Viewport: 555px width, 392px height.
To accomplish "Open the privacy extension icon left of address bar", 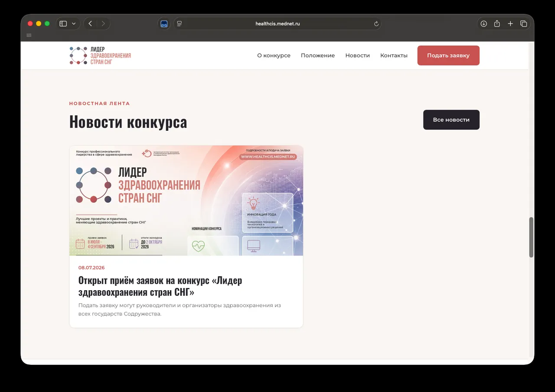I will [164, 24].
